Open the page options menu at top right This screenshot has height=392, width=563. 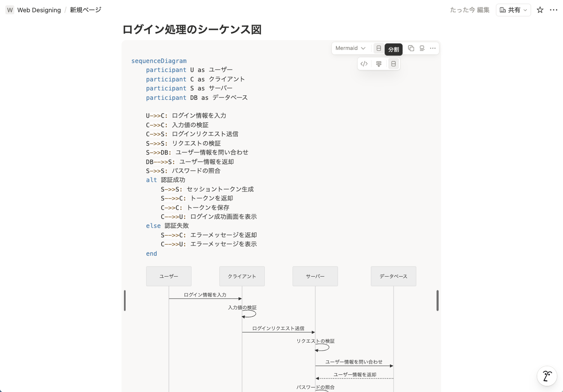(x=554, y=10)
